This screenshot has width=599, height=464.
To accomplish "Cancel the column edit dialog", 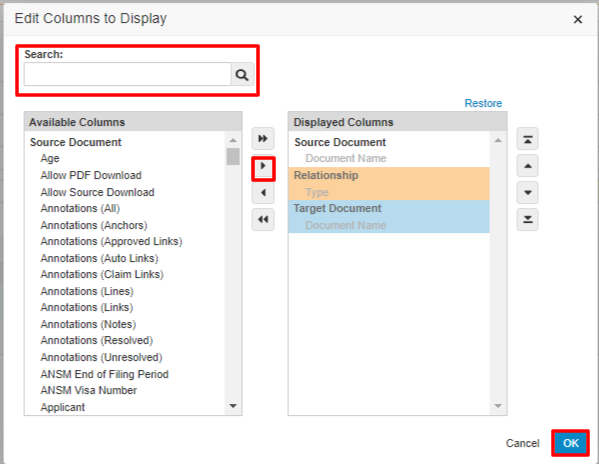I will click(x=522, y=443).
